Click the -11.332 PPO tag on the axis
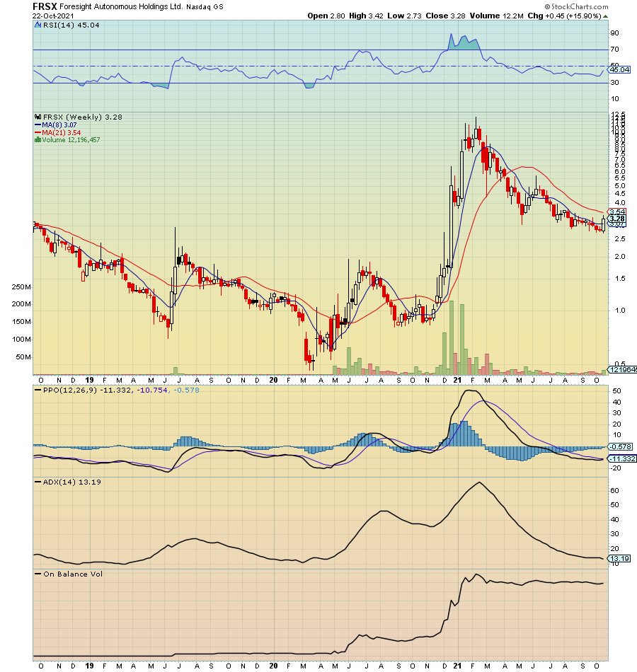The height and width of the screenshot is (672, 637). 622,458
